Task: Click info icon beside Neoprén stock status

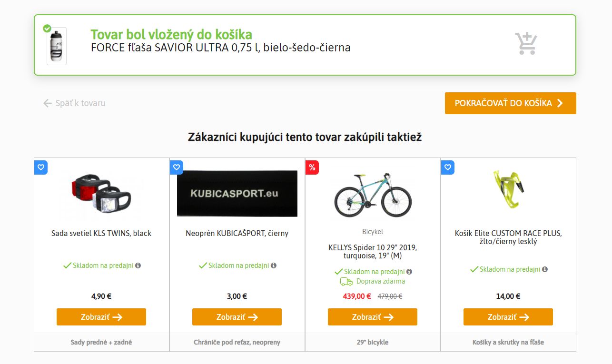Action: point(274,266)
